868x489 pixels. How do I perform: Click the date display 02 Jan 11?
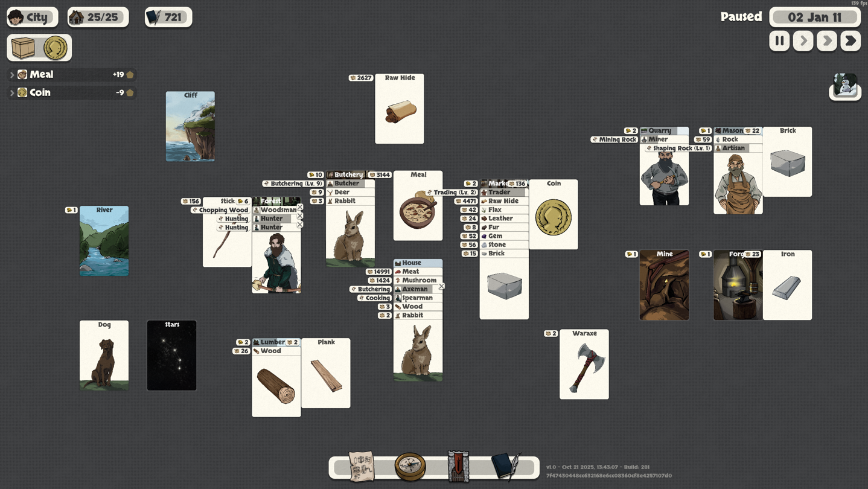point(814,18)
